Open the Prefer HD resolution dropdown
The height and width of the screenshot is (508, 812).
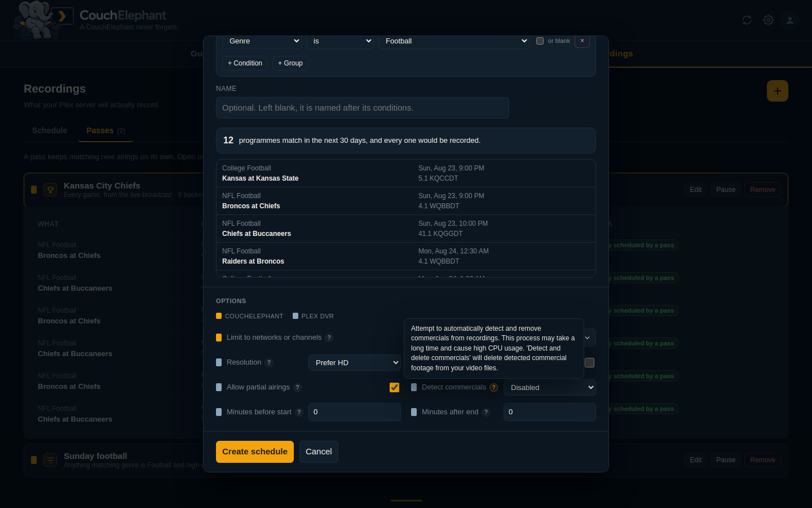click(355, 362)
